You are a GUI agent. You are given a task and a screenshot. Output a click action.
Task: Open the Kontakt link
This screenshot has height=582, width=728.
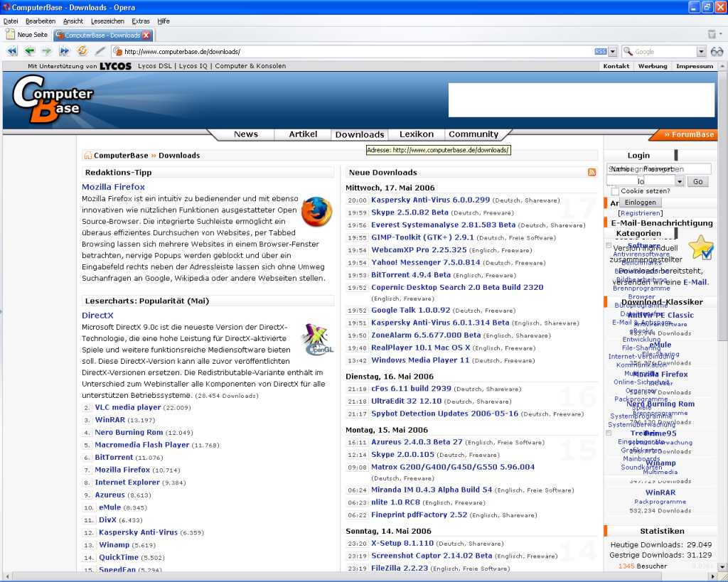coord(616,66)
